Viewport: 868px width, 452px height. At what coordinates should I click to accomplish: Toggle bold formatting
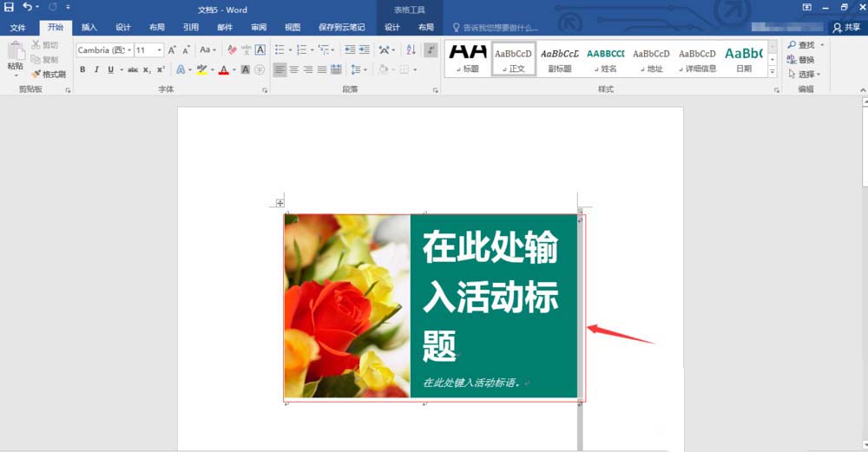(82, 69)
